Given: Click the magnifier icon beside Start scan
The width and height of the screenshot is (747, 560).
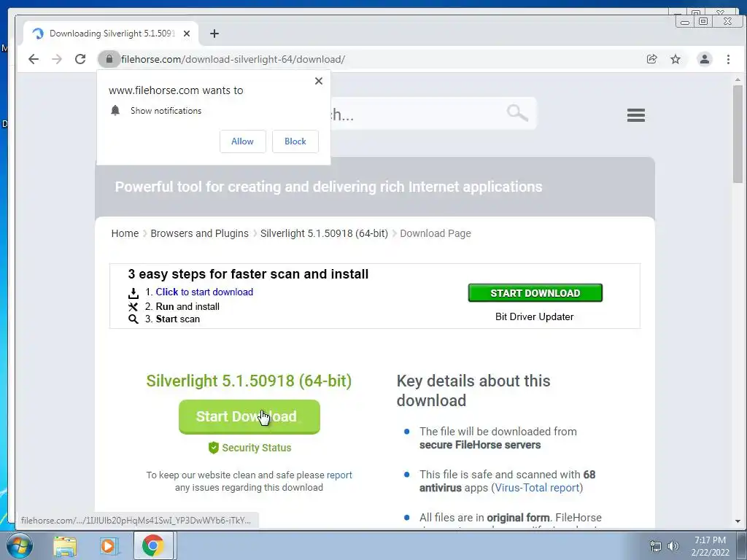Looking at the screenshot, I should pyautogui.click(x=133, y=319).
